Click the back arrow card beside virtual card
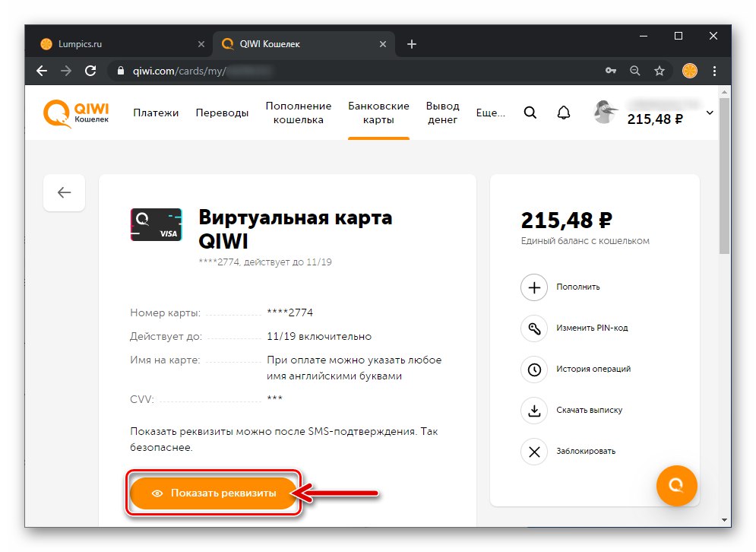 64,192
